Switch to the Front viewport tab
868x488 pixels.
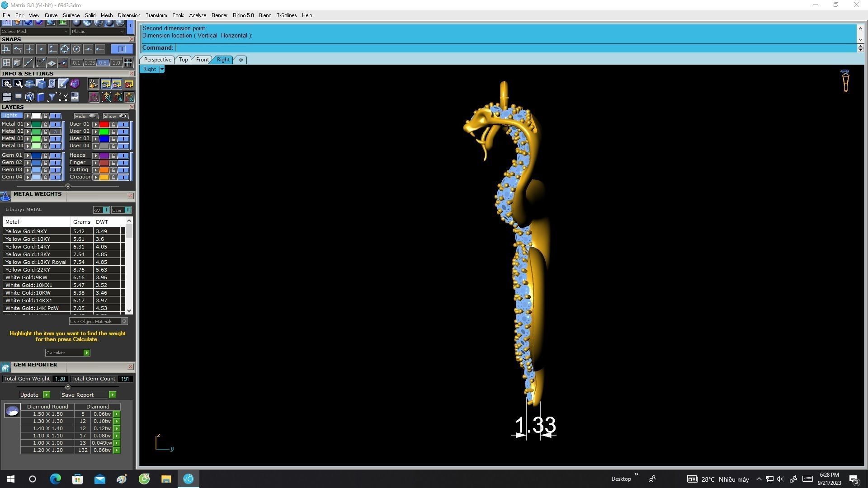[x=202, y=60]
